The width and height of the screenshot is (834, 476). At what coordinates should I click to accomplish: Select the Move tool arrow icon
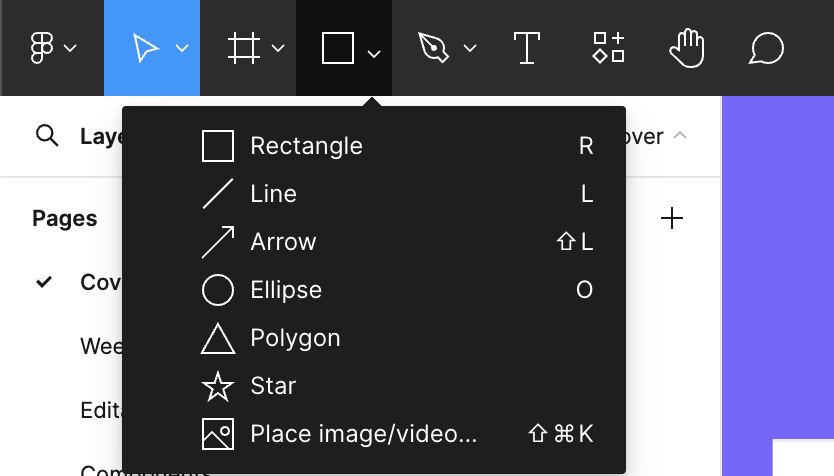145,48
